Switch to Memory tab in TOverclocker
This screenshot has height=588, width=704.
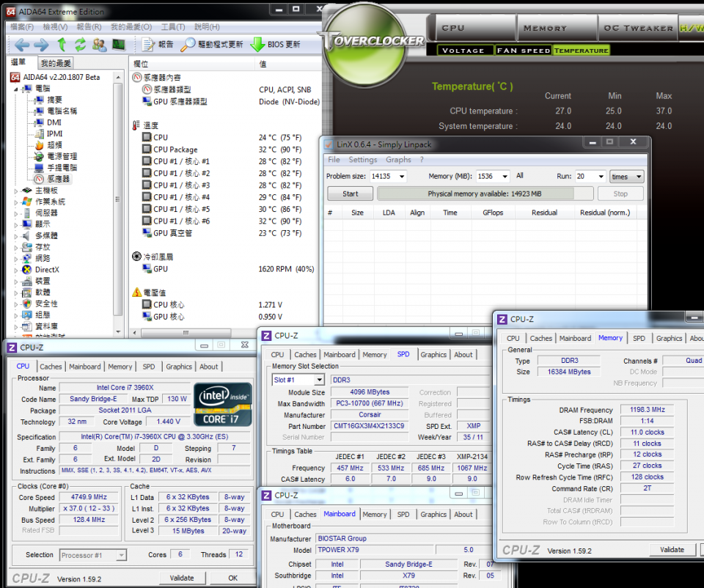(545, 28)
